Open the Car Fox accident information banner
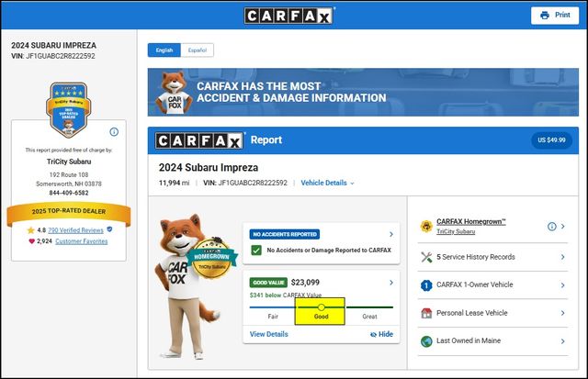The width and height of the screenshot is (588, 379). pos(363,92)
